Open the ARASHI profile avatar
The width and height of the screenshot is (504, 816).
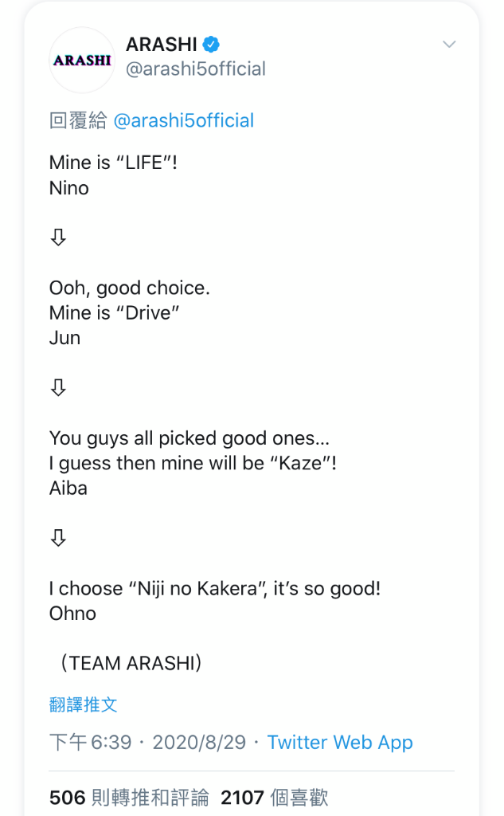pos(82,61)
